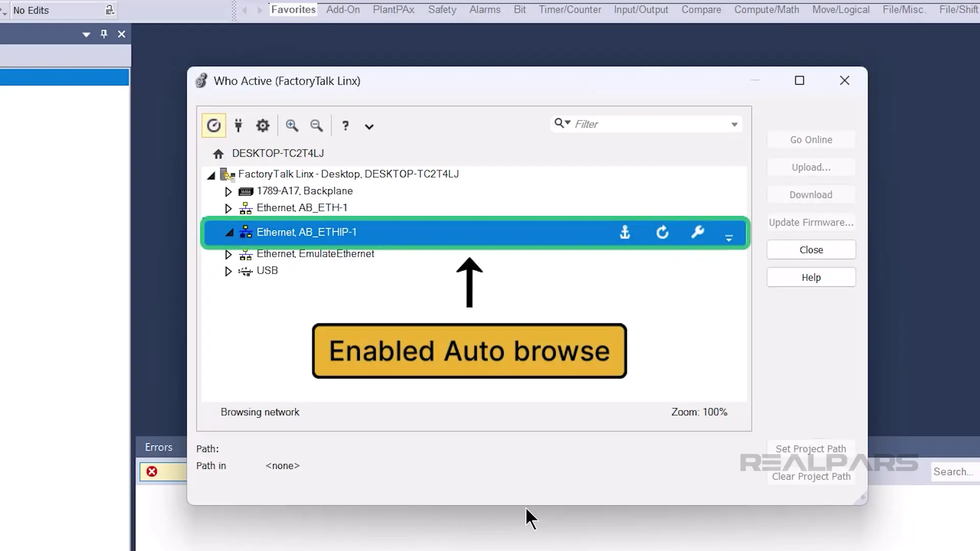Open the gear settings icon in dialog toolbar

tap(263, 126)
